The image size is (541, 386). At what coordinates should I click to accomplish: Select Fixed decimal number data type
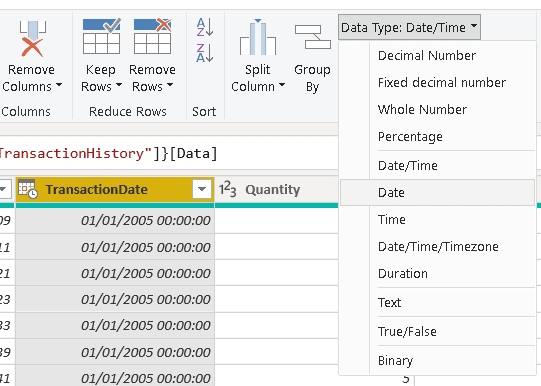coord(437,82)
